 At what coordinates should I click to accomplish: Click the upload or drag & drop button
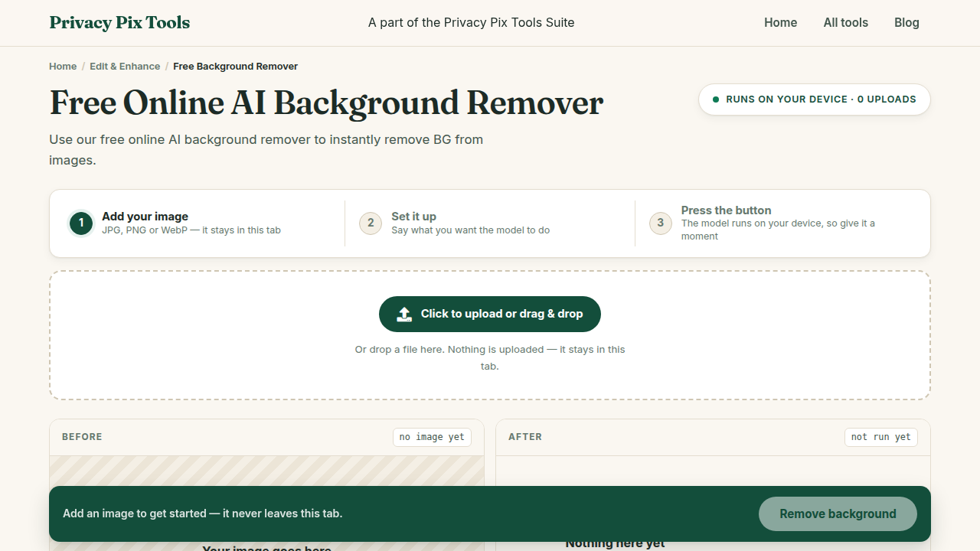point(490,314)
